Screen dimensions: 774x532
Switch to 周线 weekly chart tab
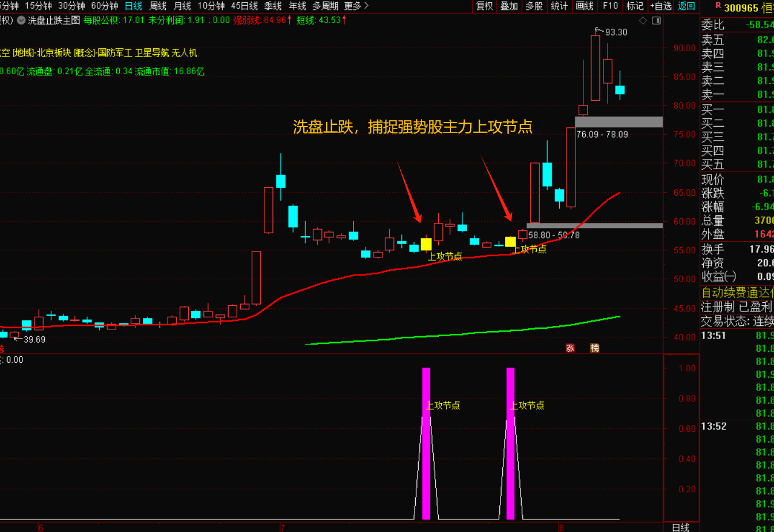pos(158,6)
